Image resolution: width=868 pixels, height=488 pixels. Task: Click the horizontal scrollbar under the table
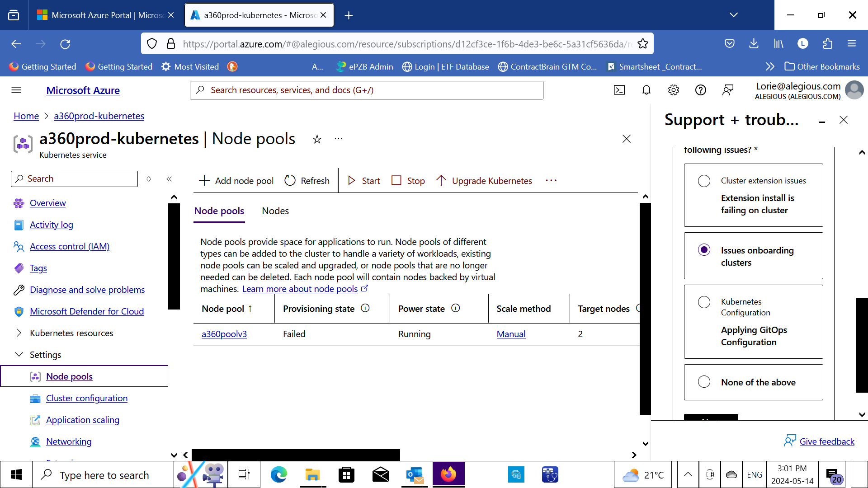pos(296,455)
